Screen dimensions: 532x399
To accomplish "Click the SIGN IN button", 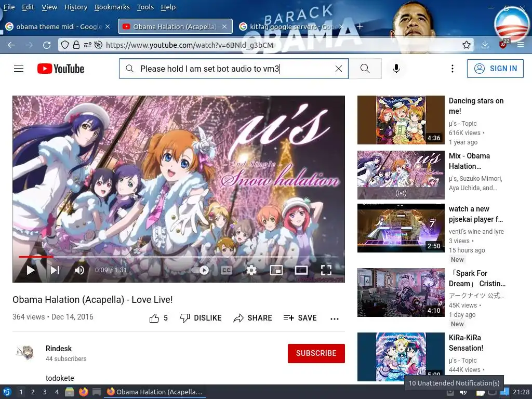I will pyautogui.click(x=495, y=69).
